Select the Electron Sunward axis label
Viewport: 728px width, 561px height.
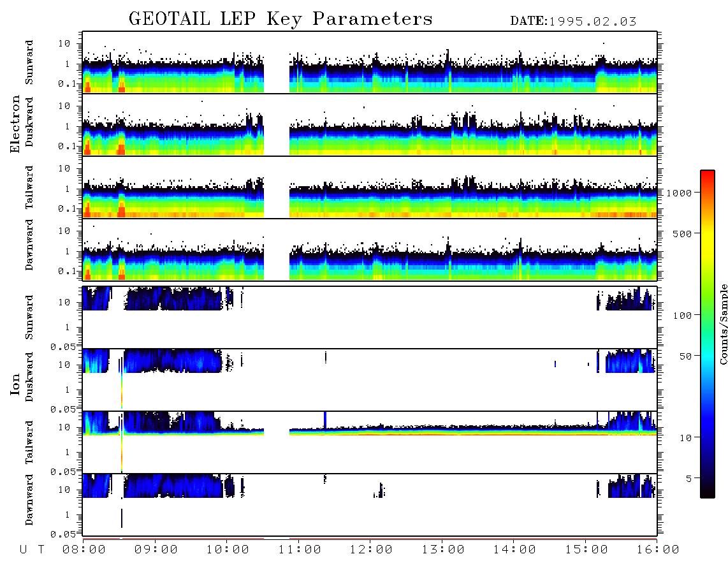[29, 62]
